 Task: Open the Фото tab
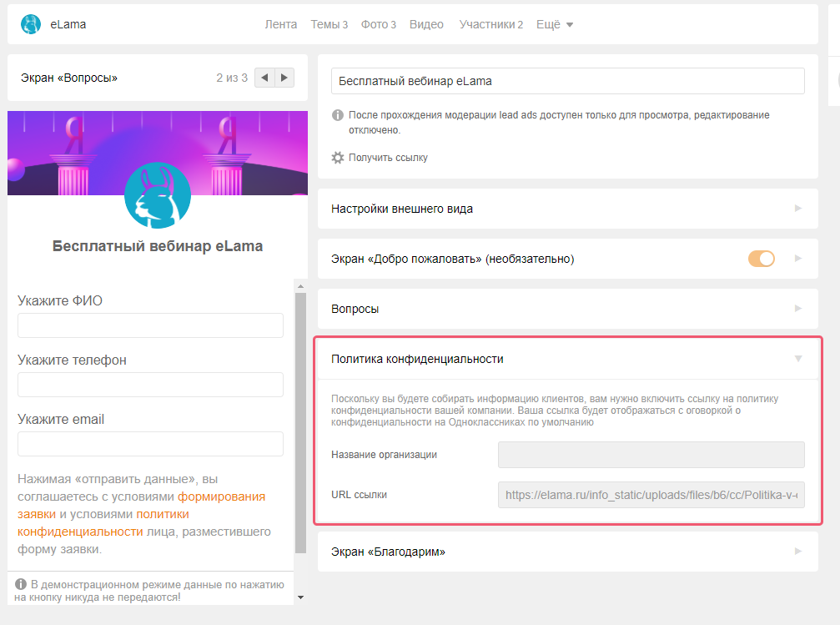(x=378, y=24)
